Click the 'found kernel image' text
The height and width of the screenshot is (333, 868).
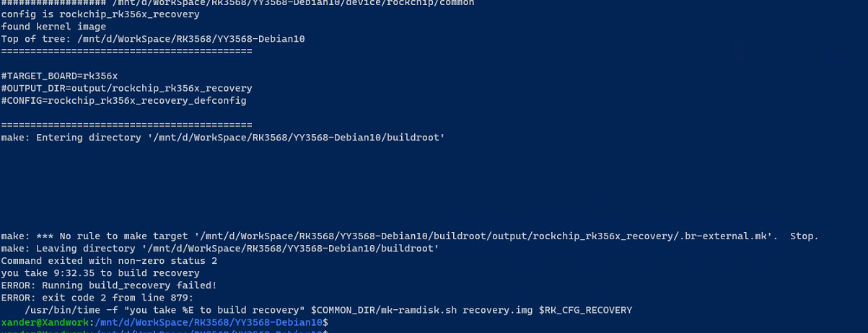point(53,27)
